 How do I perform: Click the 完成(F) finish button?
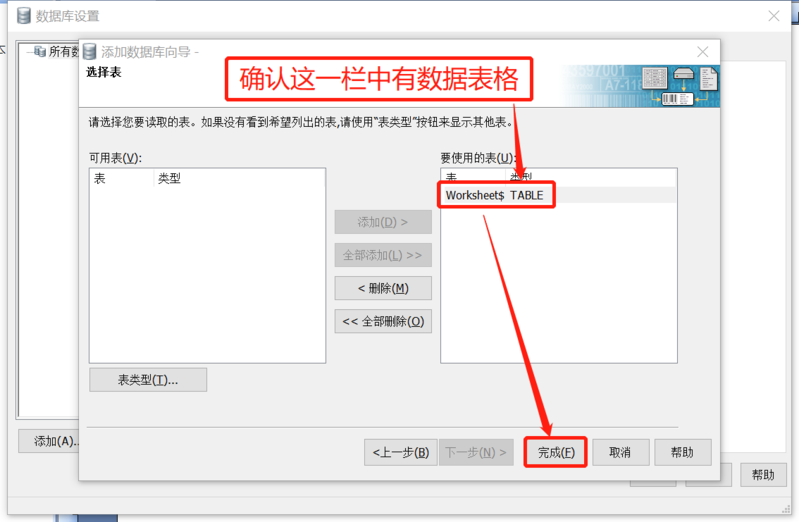pyautogui.click(x=555, y=452)
